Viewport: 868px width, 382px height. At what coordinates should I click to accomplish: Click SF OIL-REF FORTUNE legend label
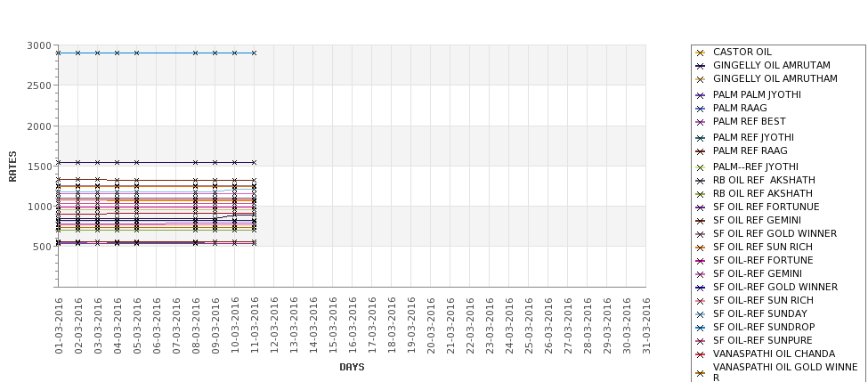pyautogui.click(x=763, y=260)
